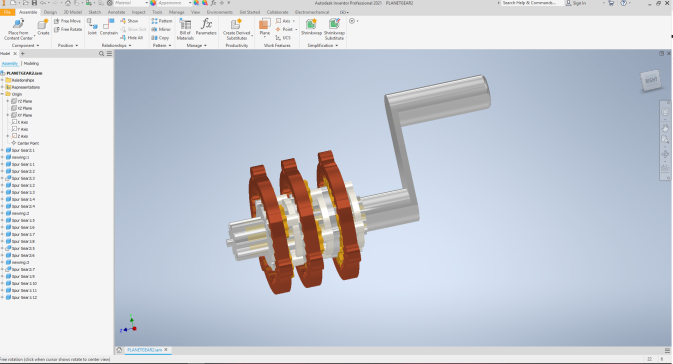The width and height of the screenshot is (673, 364).
Task: Open the File menu
Action: (7, 12)
